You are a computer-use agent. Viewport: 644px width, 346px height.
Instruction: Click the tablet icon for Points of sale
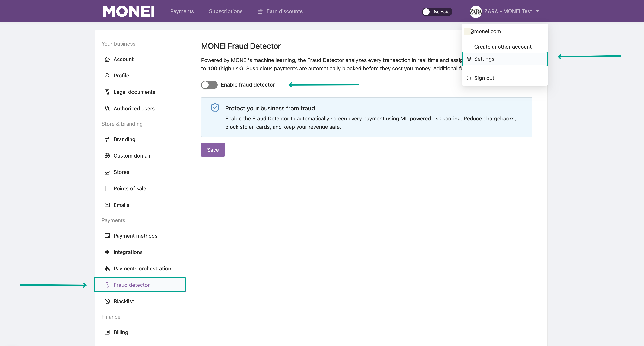point(107,189)
